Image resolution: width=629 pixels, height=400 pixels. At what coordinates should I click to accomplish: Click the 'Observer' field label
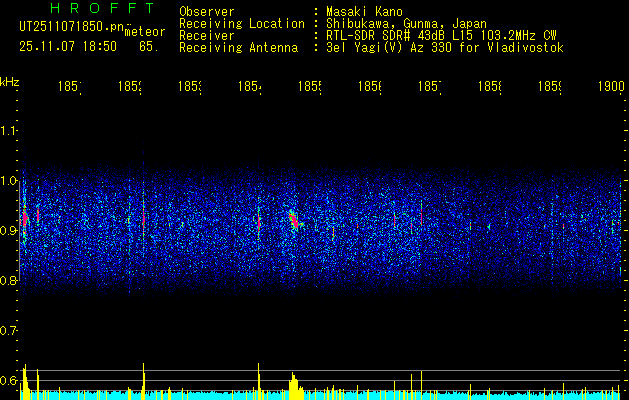(x=207, y=11)
